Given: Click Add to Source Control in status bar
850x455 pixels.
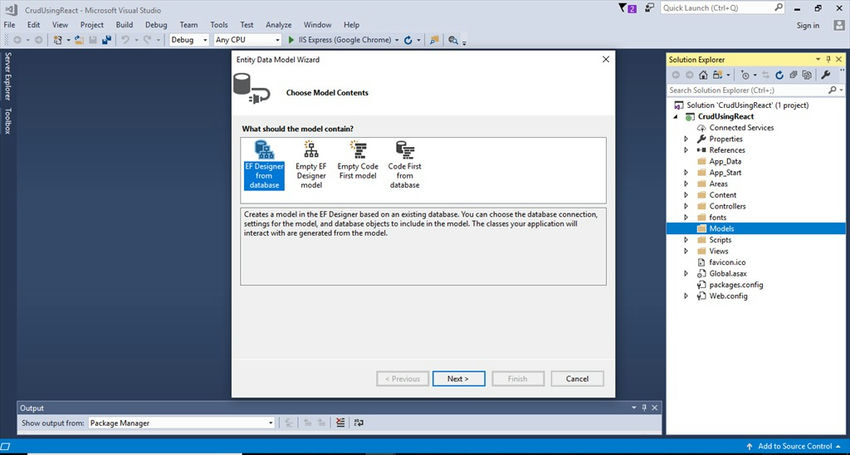Looking at the screenshot, I should [794, 446].
